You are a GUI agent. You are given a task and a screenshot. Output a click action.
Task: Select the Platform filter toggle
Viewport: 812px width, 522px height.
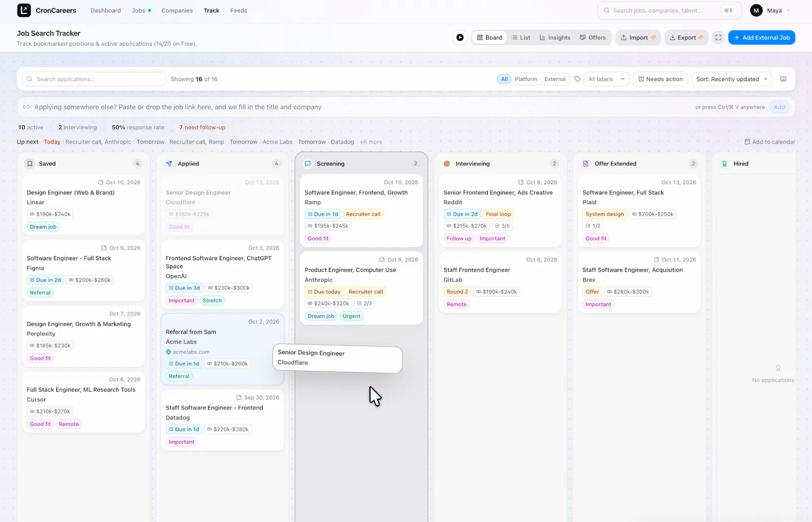pos(526,79)
